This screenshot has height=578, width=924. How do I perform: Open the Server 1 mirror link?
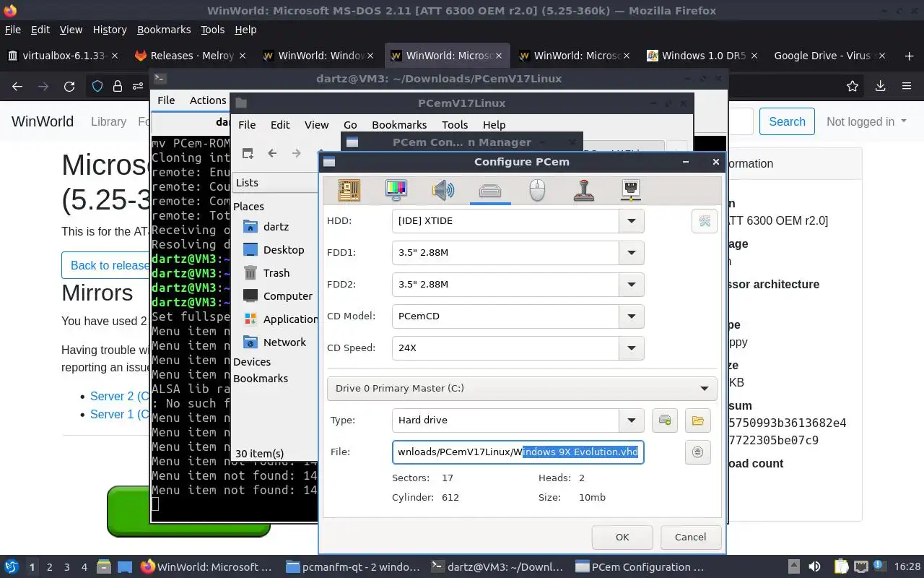pos(120,414)
